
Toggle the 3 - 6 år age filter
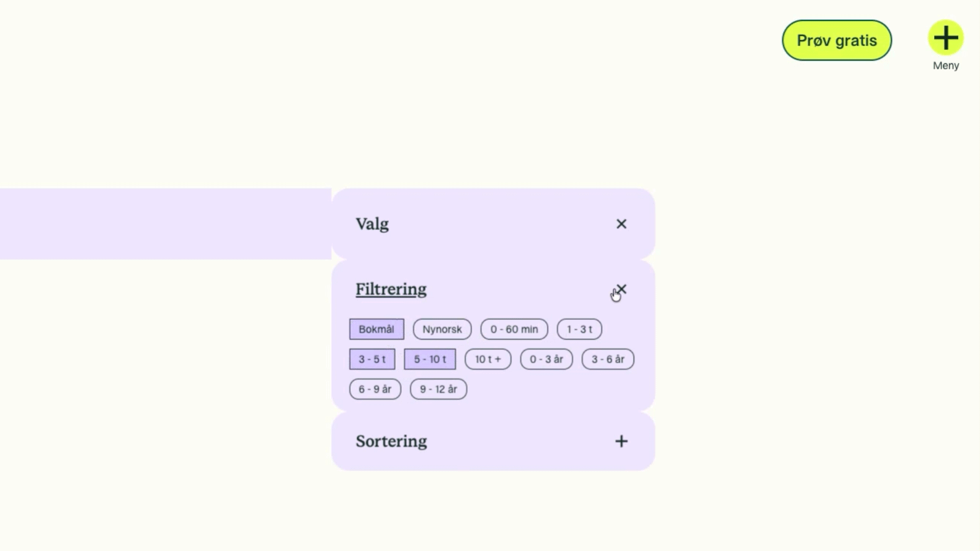pyautogui.click(x=608, y=359)
